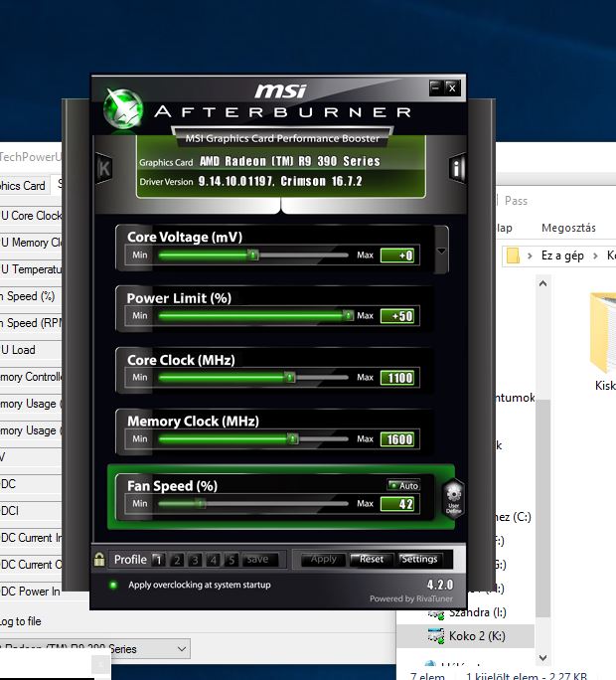Click the Power Limit slider handle
616x680 pixels.
pos(348,315)
